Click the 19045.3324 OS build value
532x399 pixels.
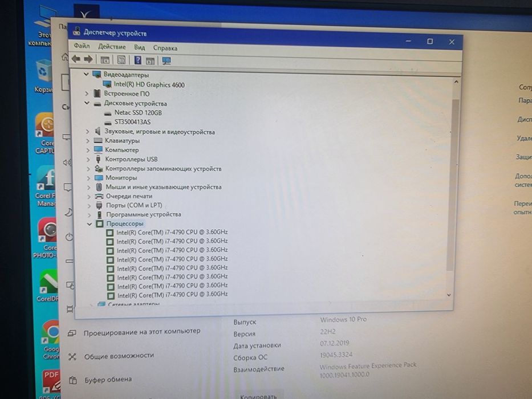coord(336,355)
